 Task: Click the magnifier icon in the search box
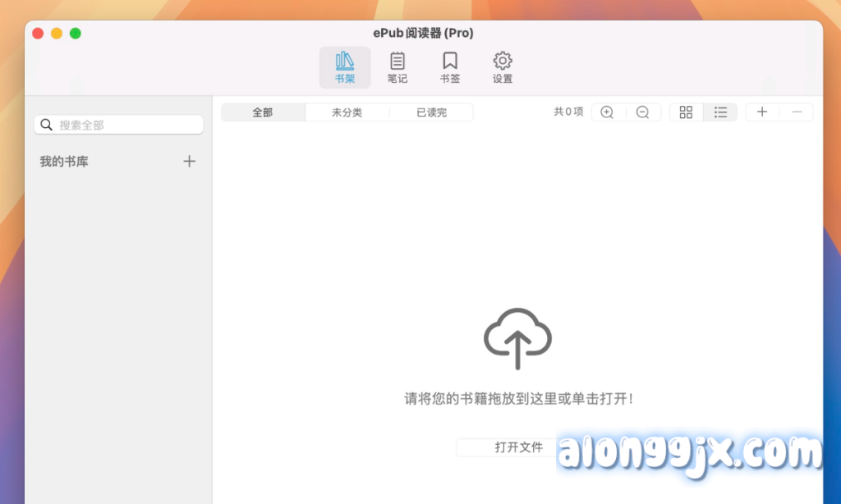pos(46,125)
